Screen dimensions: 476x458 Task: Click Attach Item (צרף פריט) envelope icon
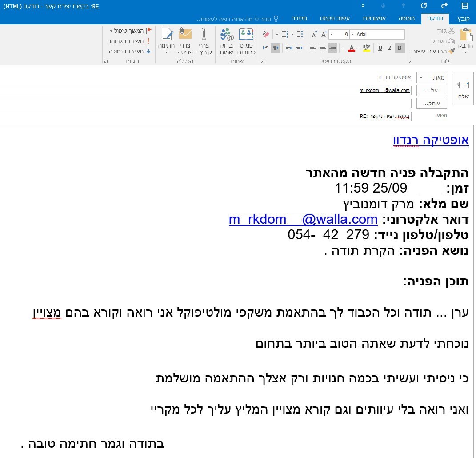pos(185,33)
